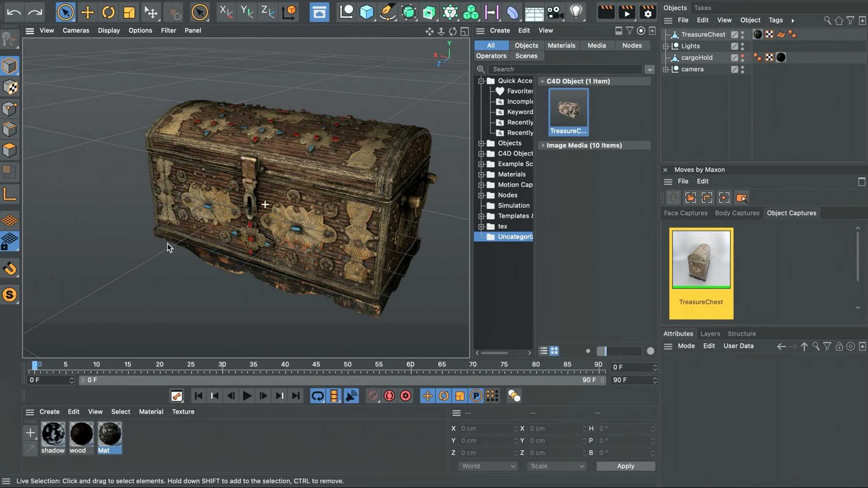
Task: Expand the C4D Objects category
Action: pos(481,153)
